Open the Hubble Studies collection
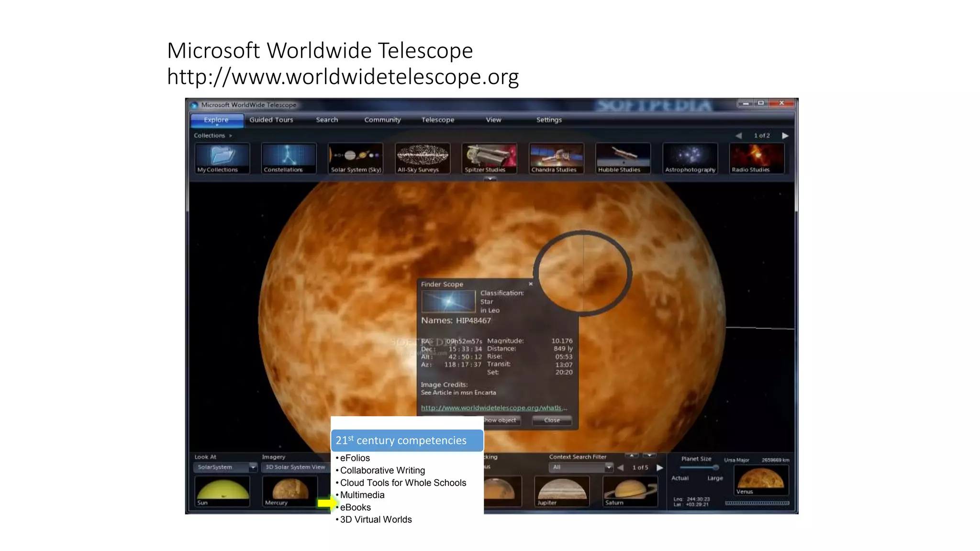The width and height of the screenshot is (980, 551). tap(623, 158)
